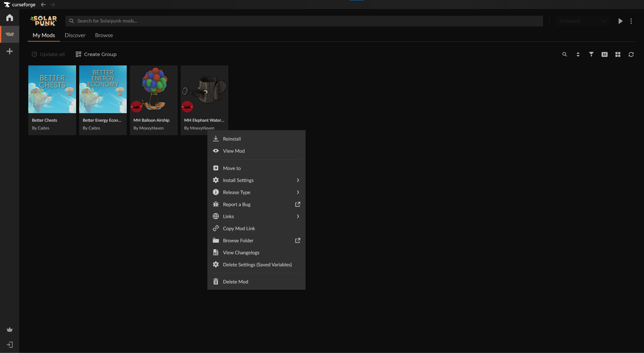Navigate forward with the right arrow

53,5
